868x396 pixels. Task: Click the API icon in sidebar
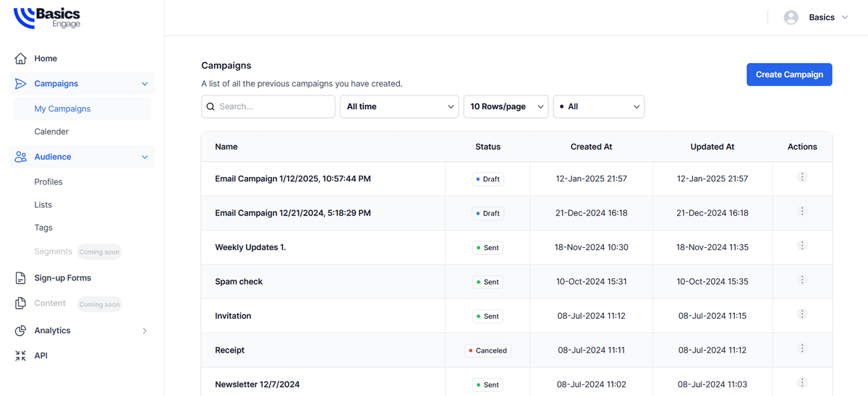20,356
